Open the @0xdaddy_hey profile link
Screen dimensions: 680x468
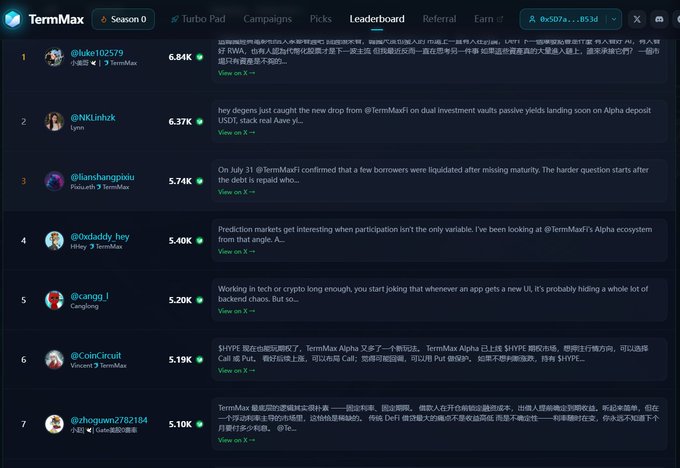click(x=100, y=236)
